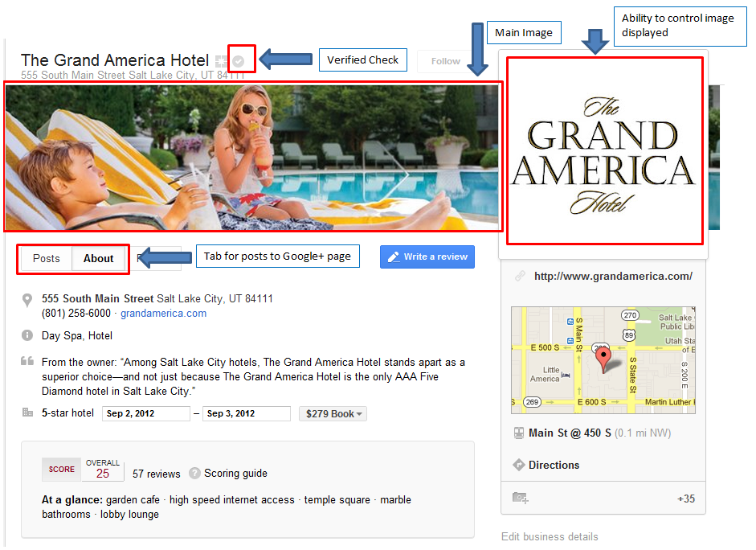
Task: Open the Scoring guide link
Action: point(235,474)
